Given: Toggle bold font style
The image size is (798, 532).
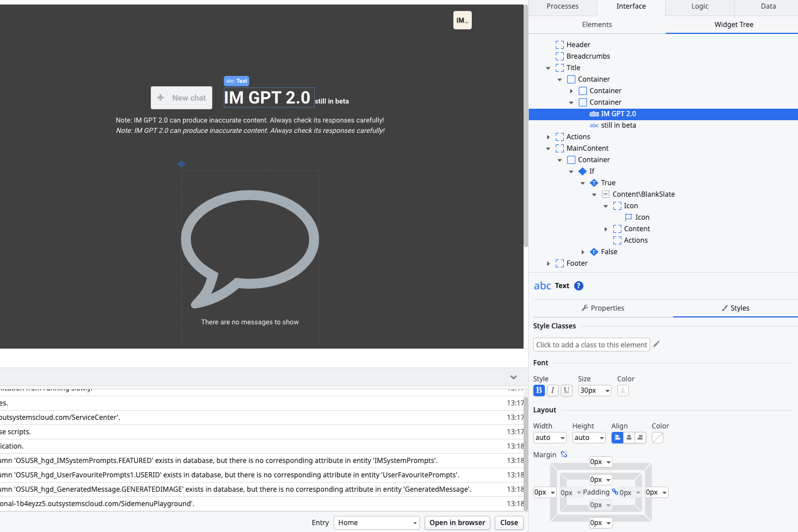Looking at the screenshot, I should 539,391.
